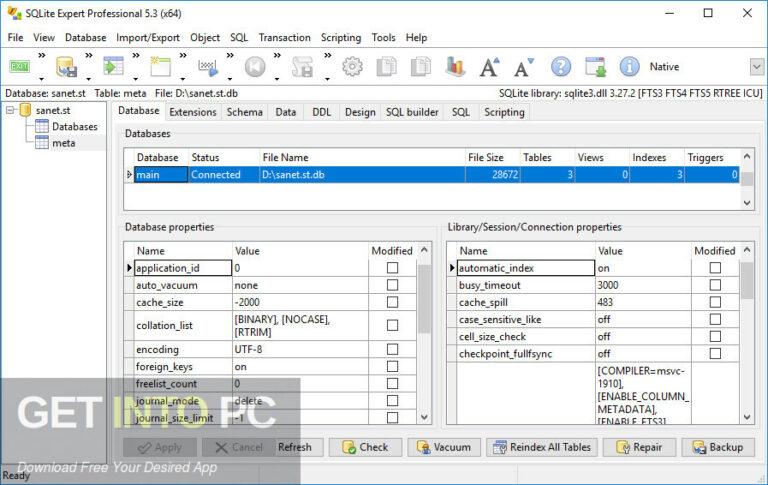Click the window download update icon
The height and width of the screenshot is (485, 768).
pos(596,67)
